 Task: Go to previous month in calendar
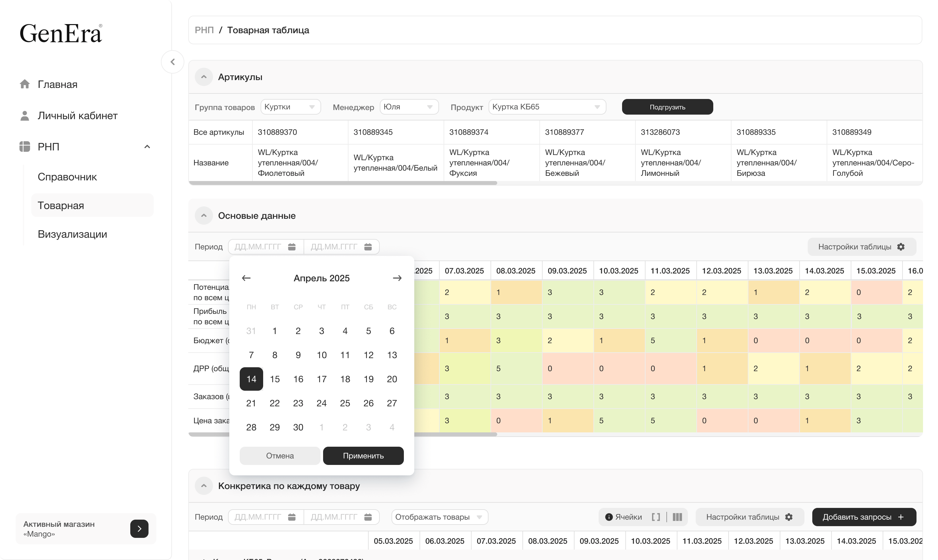point(246,278)
